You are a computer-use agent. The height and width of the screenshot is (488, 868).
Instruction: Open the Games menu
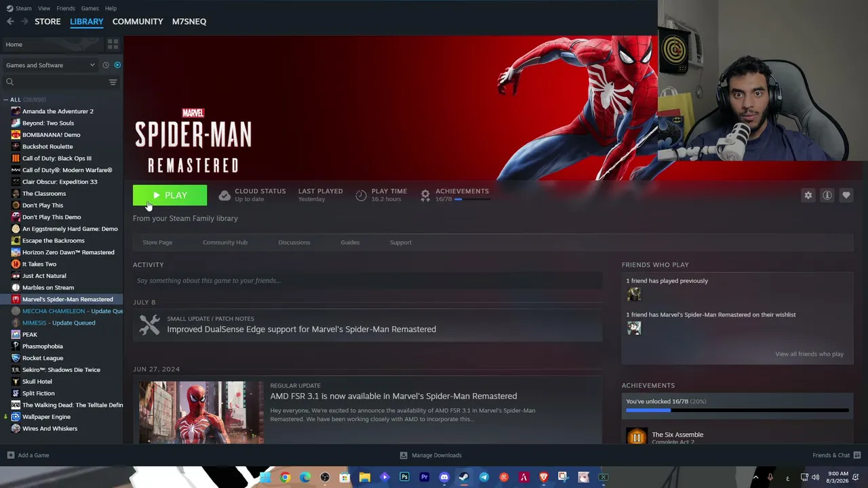point(90,8)
